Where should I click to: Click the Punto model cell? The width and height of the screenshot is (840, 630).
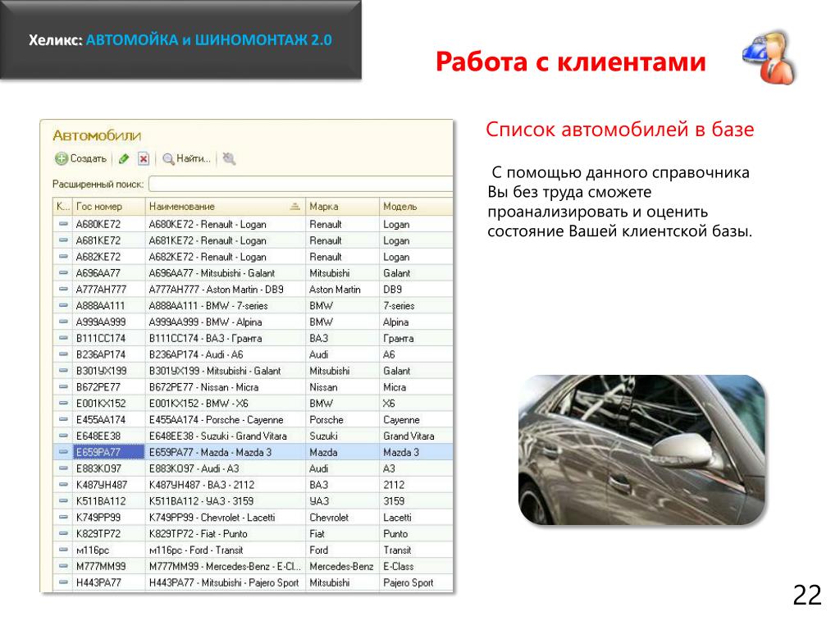(416, 533)
